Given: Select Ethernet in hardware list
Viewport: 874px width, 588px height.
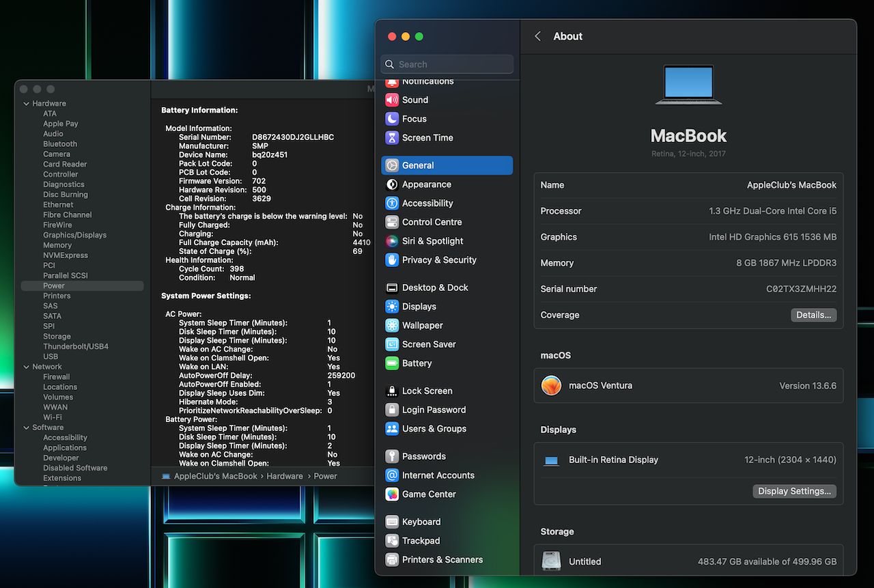Looking at the screenshot, I should pyautogui.click(x=58, y=205).
